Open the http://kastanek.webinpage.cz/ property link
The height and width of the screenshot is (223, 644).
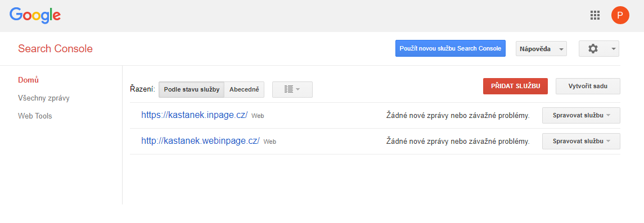[x=200, y=141]
